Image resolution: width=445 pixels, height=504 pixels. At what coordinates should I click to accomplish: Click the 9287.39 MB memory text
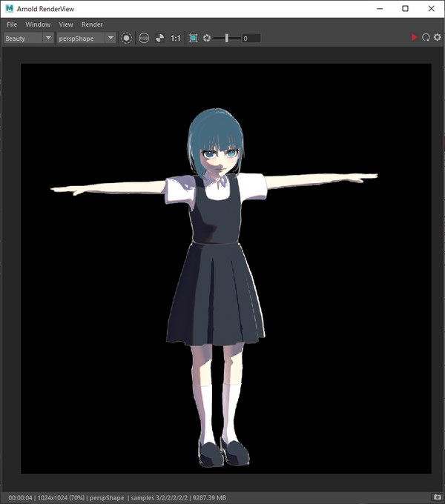pos(209,497)
